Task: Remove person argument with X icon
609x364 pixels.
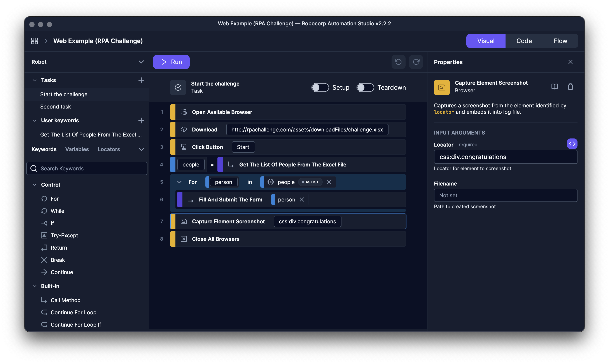Action: [x=302, y=200]
